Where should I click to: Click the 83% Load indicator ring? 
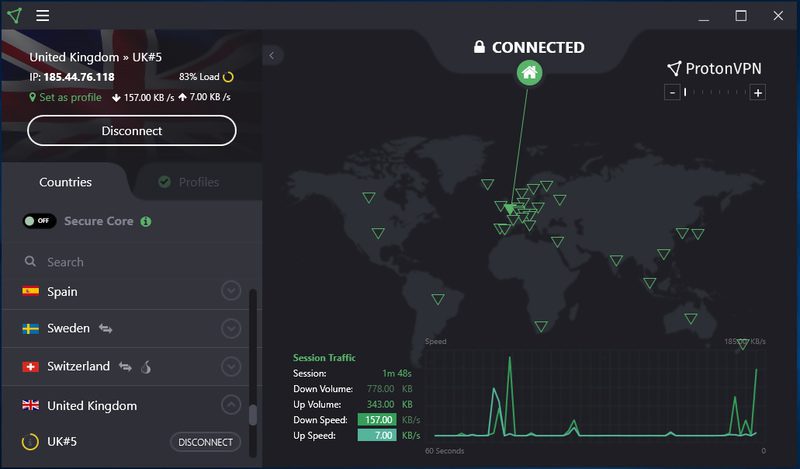[228, 77]
